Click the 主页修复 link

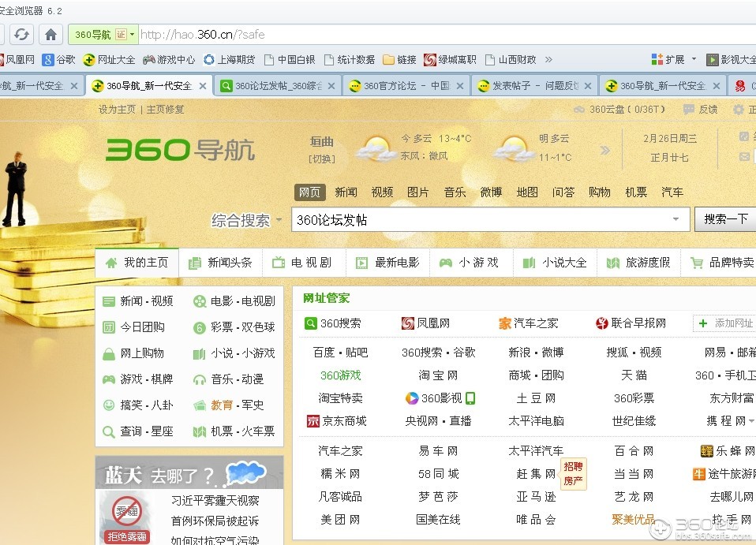tap(166, 110)
